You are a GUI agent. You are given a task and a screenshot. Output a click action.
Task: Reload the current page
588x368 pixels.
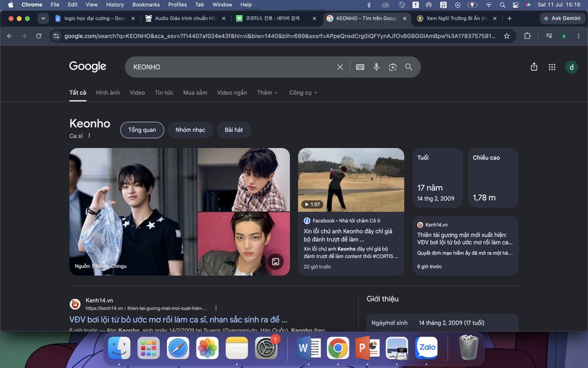tap(39, 36)
